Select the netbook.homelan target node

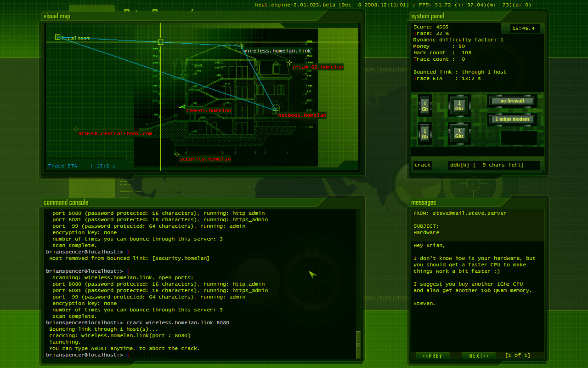tap(276, 109)
